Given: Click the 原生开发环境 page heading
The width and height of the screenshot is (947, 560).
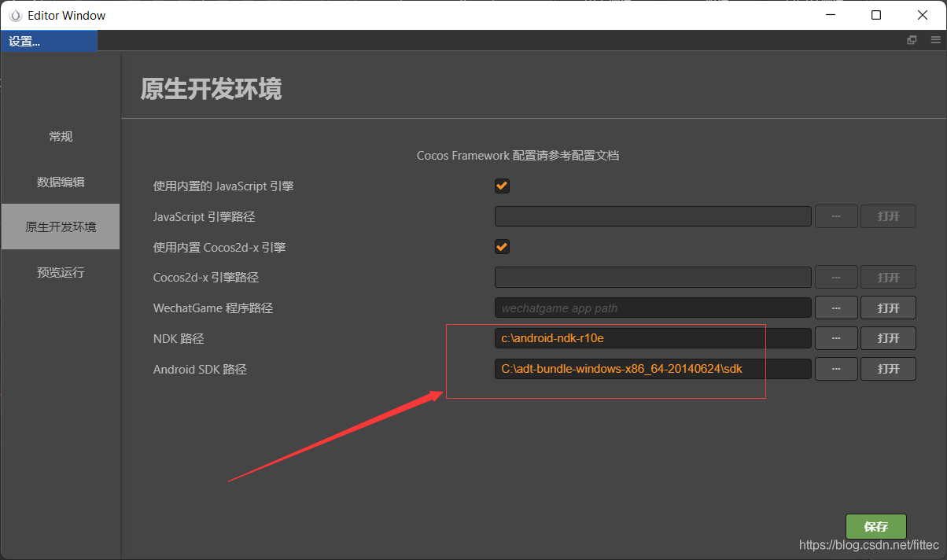Looking at the screenshot, I should 211,89.
